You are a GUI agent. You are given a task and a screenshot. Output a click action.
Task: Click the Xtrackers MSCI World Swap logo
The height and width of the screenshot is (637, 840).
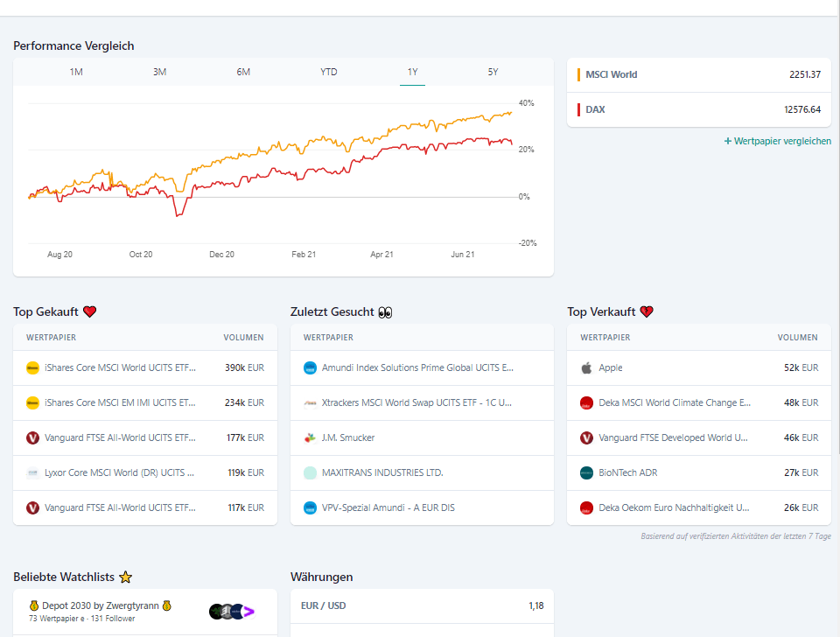[310, 402]
